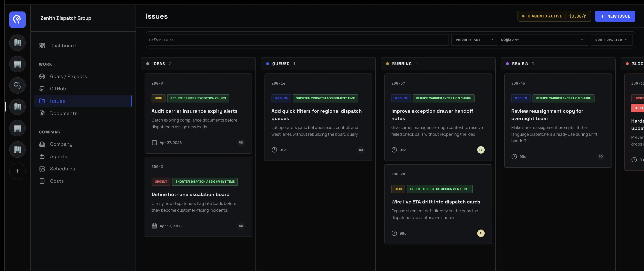Click the 0 Agents Active status pill
644x271 pixels.
click(x=554, y=16)
